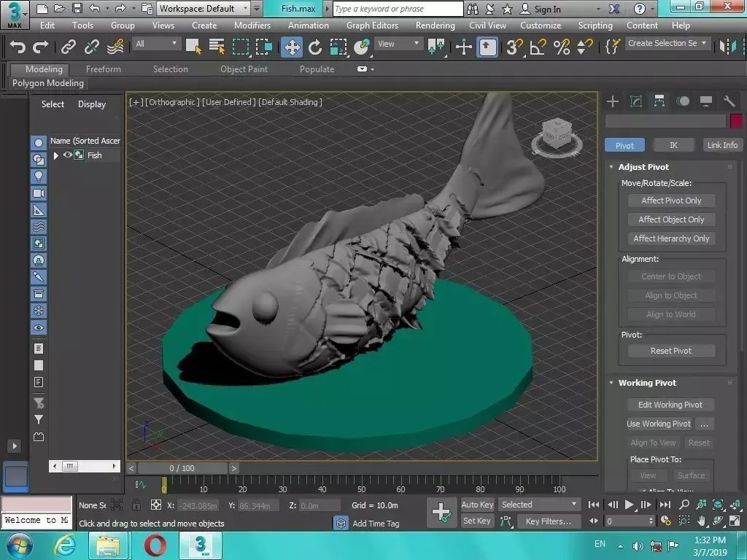Switch to the Freeform ribbon tab
This screenshot has height=560, width=747.
click(x=104, y=69)
